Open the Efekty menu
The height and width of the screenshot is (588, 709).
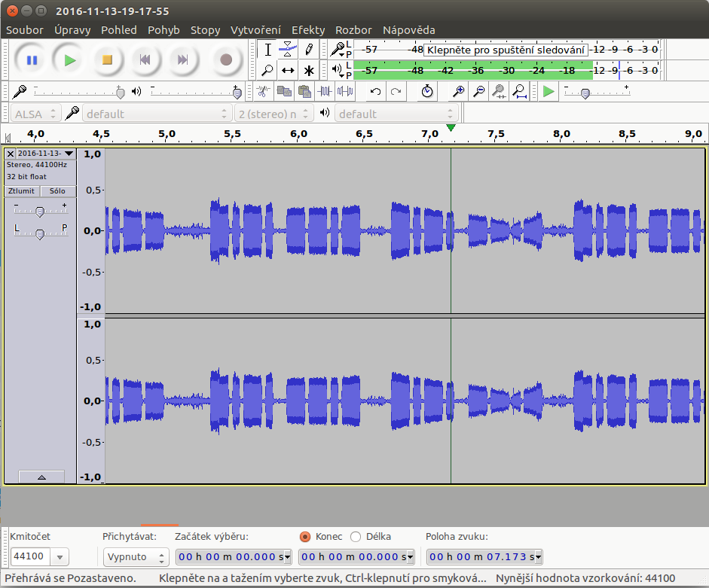[308, 30]
